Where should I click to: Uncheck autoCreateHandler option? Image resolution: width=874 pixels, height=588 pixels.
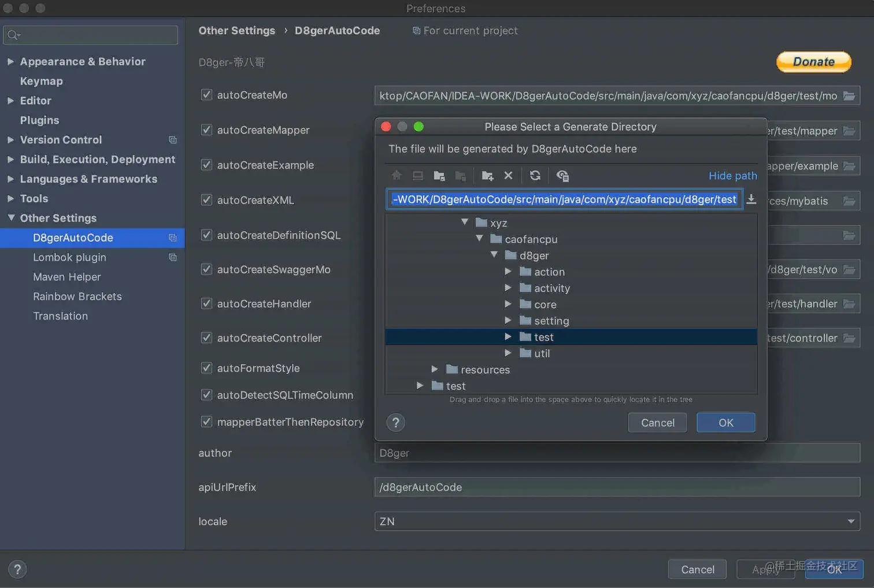[x=206, y=304]
